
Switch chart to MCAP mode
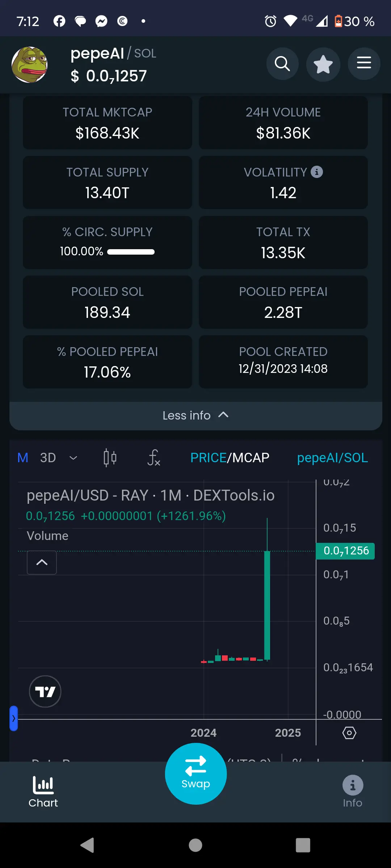point(251,458)
